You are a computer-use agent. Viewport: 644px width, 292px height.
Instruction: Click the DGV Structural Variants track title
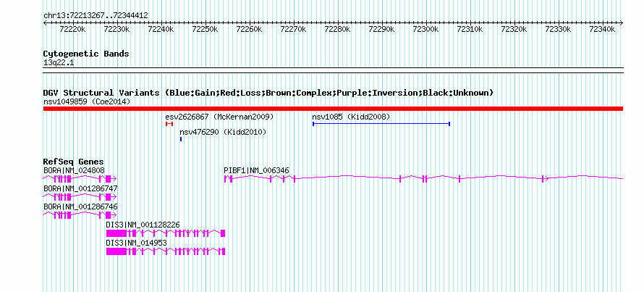pos(268,93)
